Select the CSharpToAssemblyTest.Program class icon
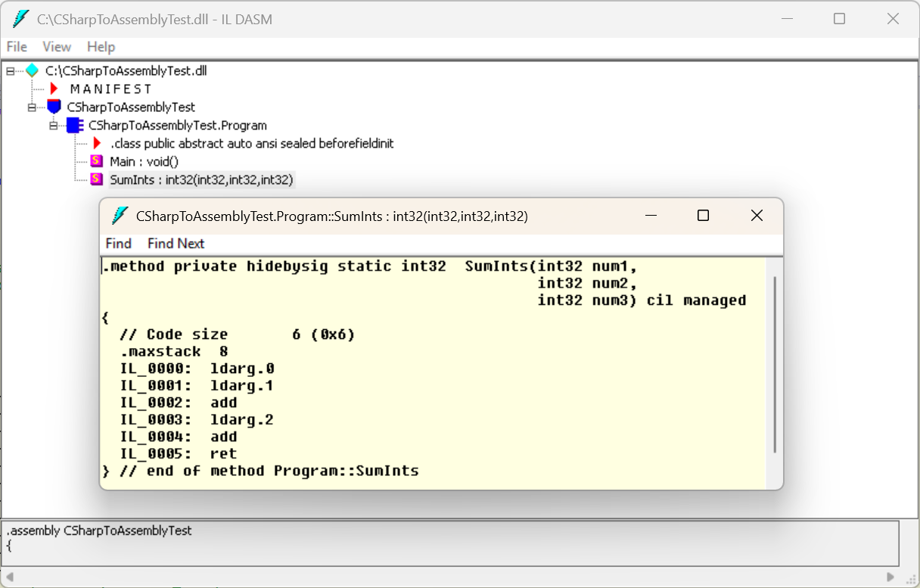920x588 pixels. pyautogui.click(x=73, y=125)
